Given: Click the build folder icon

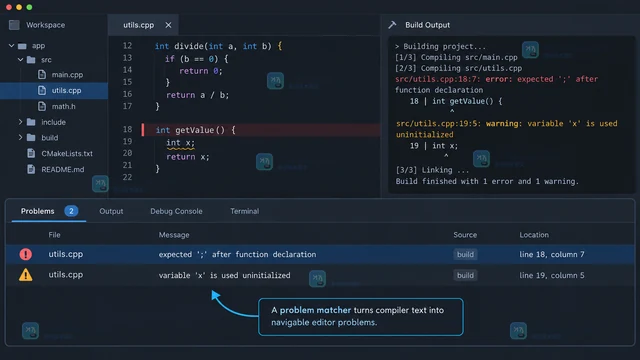Looking at the screenshot, I should tap(31, 138).
